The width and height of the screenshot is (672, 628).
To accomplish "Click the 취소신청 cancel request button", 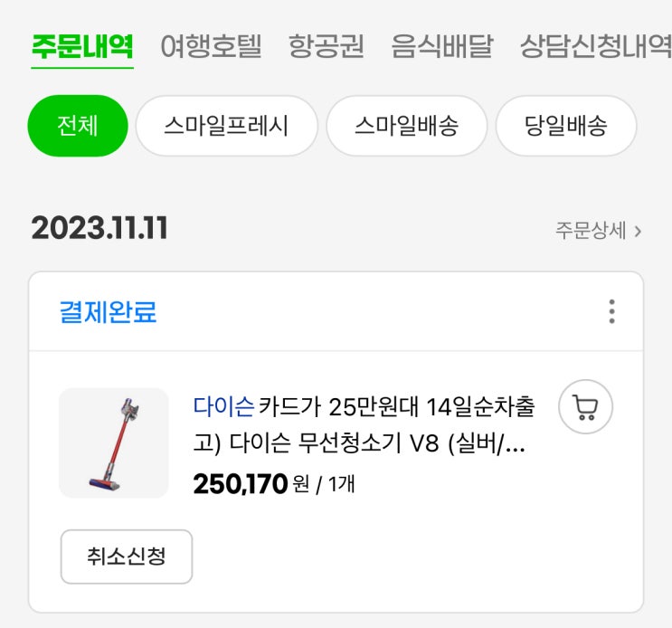I will pos(127,557).
